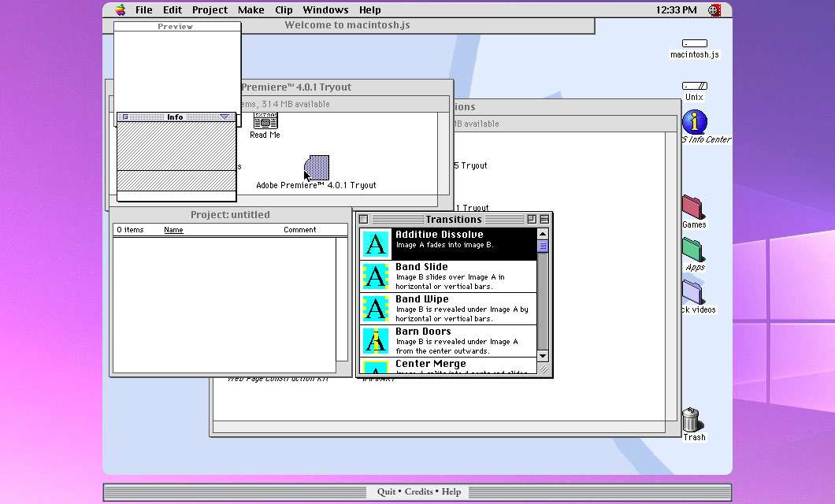Image resolution: width=835 pixels, height=504 pixels.
Task: Click the Band Wipe description text
Action: click(462, 314)
